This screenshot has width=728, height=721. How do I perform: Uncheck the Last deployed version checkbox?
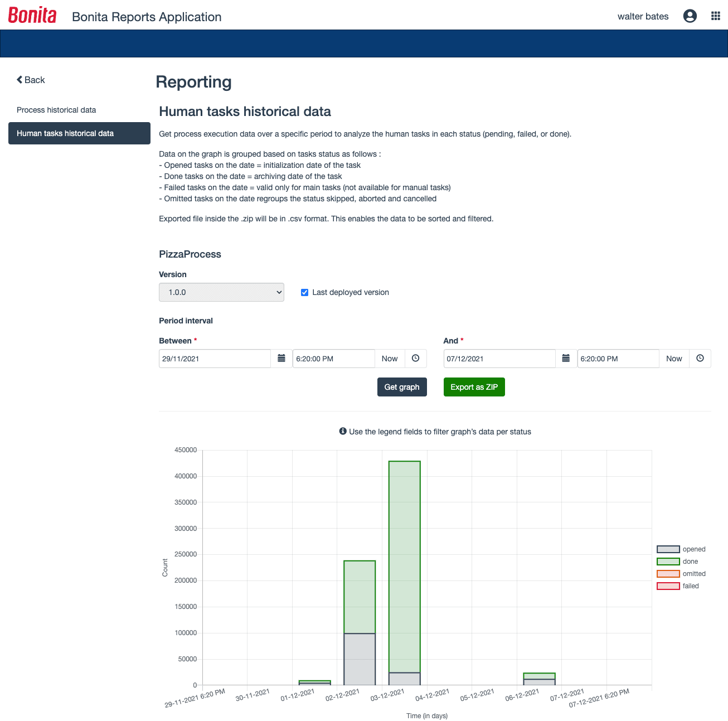click(x=304, y=292)
